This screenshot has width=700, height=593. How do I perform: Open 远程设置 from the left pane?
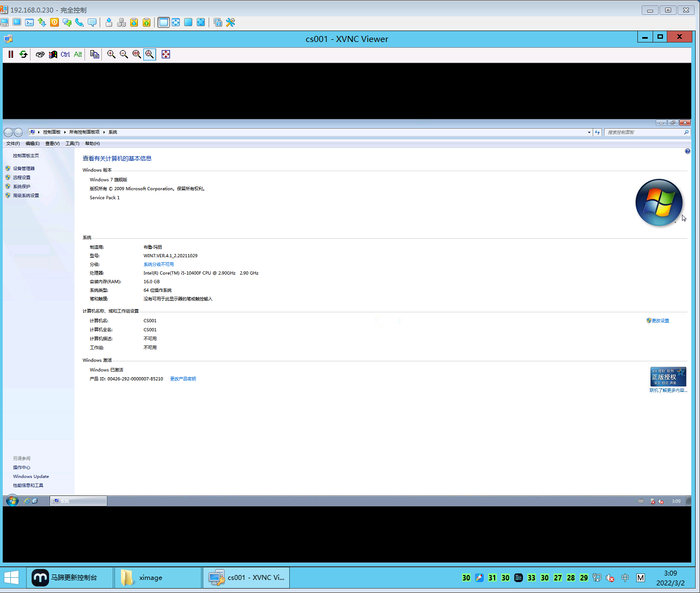(x=22, y=178)
